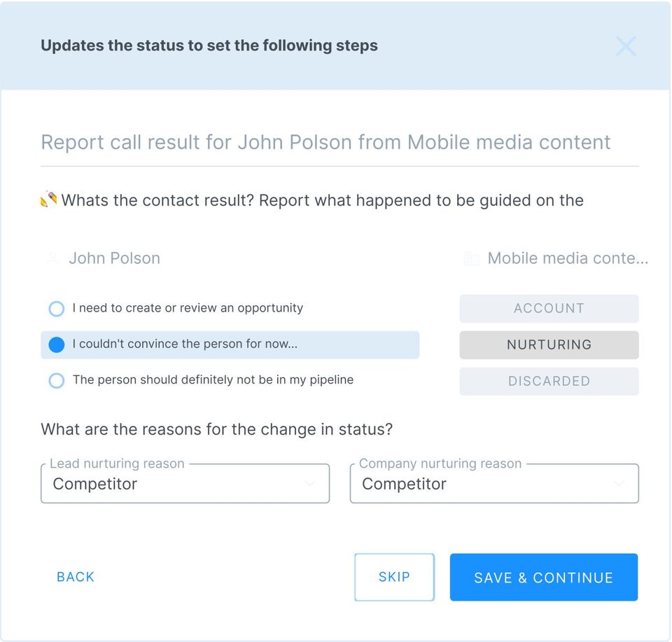Screen dimensions: 672x642
Task: Choose the ACCOUNT status option
Action: click(x=549, y=309)
